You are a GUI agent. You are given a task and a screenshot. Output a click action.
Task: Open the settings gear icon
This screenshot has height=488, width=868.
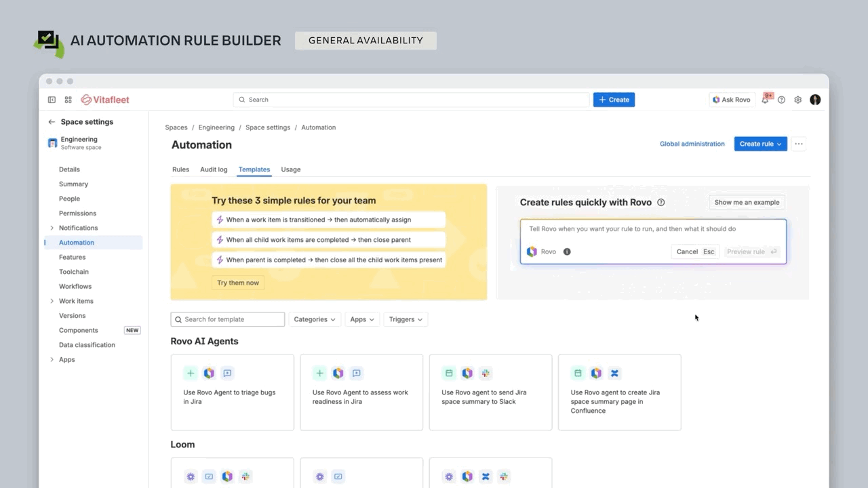point(797,100)
